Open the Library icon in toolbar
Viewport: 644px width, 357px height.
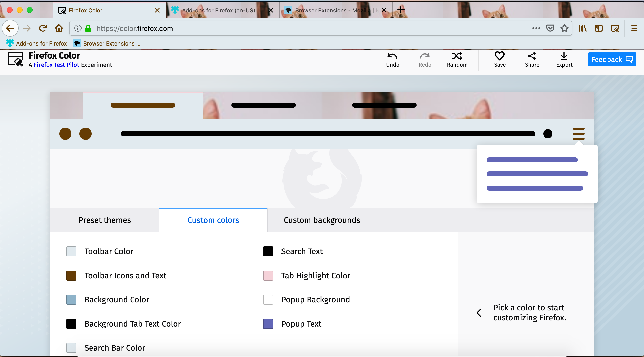[583, 28]
